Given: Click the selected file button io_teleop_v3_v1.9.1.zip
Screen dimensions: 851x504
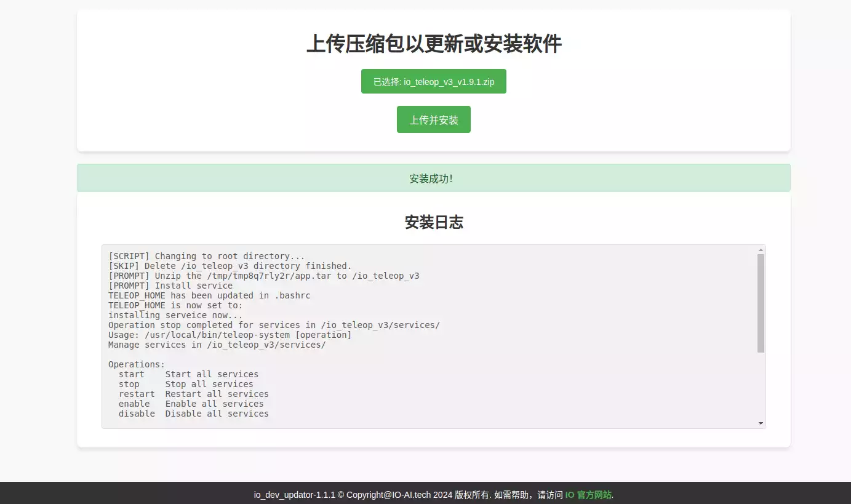Looking at the screenshot, I should [433, 81].
